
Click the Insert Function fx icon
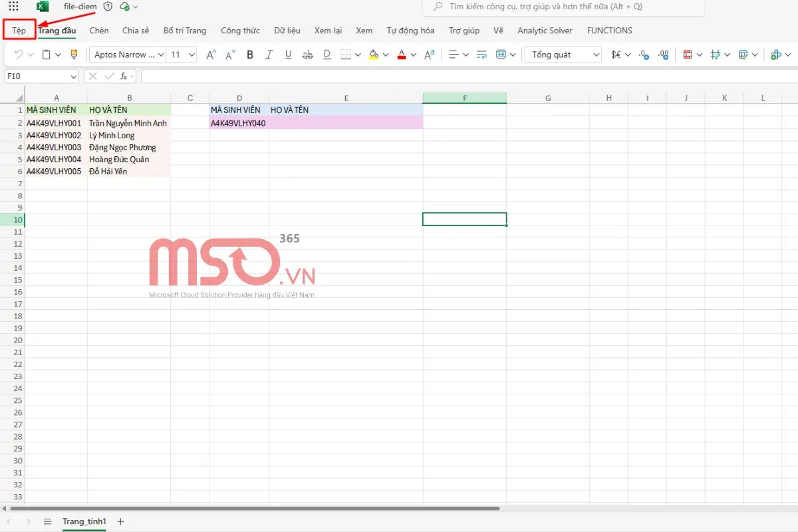[124, 76]
